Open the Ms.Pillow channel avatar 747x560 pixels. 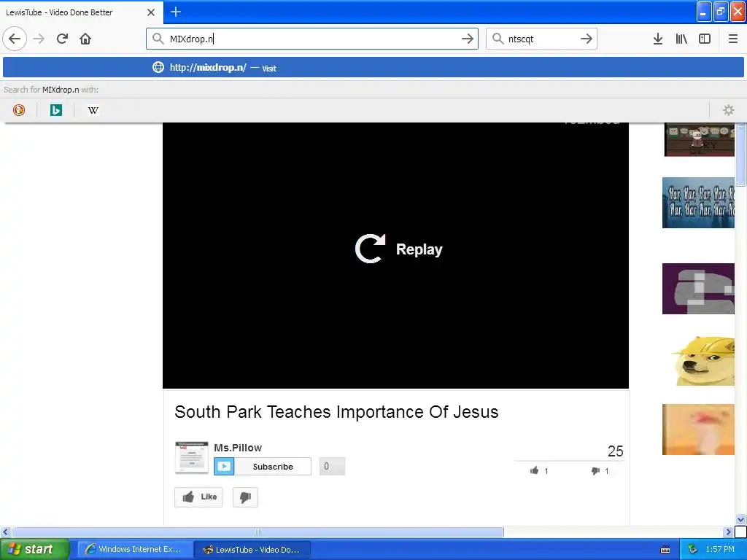click(x=192, y=458)
